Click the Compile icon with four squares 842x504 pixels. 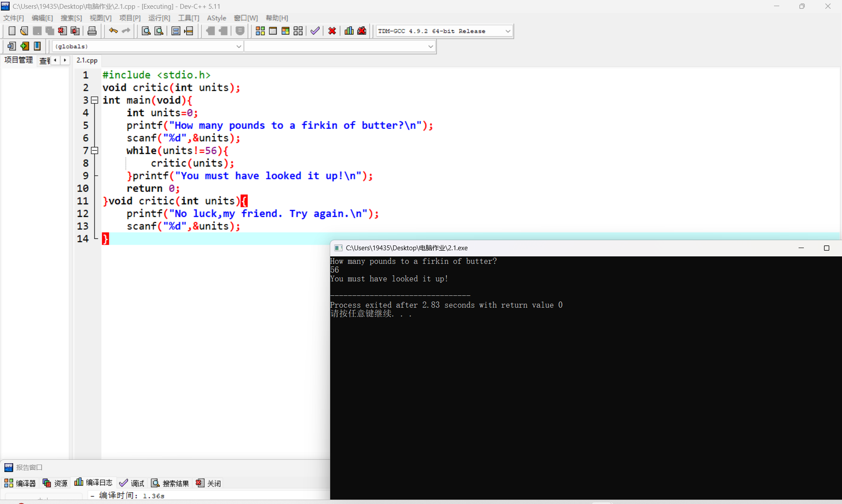(260, 31)
